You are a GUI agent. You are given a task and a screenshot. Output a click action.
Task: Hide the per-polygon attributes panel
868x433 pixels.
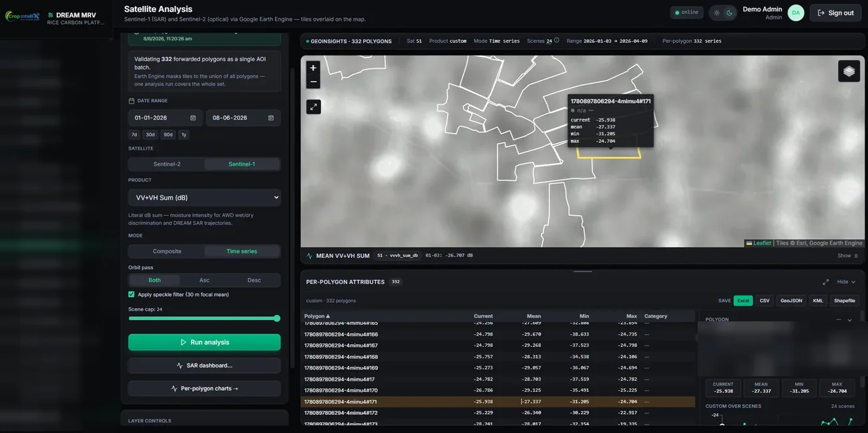click(846, 282)
